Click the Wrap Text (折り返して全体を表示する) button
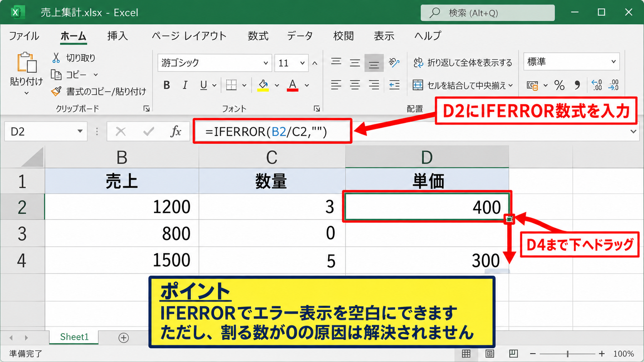Viewport: 644px width, 362px height. pos(463,62)
